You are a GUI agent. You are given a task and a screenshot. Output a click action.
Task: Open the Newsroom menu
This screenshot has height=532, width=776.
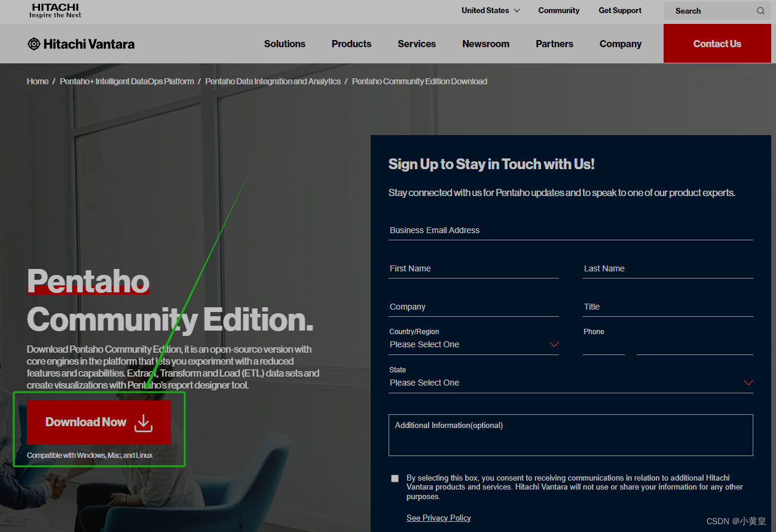(x=486, y=44)
